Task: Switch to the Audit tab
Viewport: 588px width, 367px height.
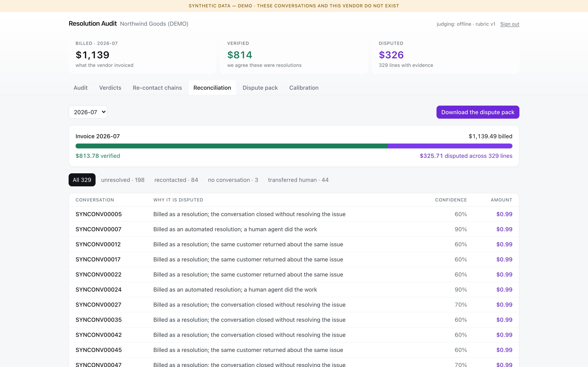Action: (80, 88)
